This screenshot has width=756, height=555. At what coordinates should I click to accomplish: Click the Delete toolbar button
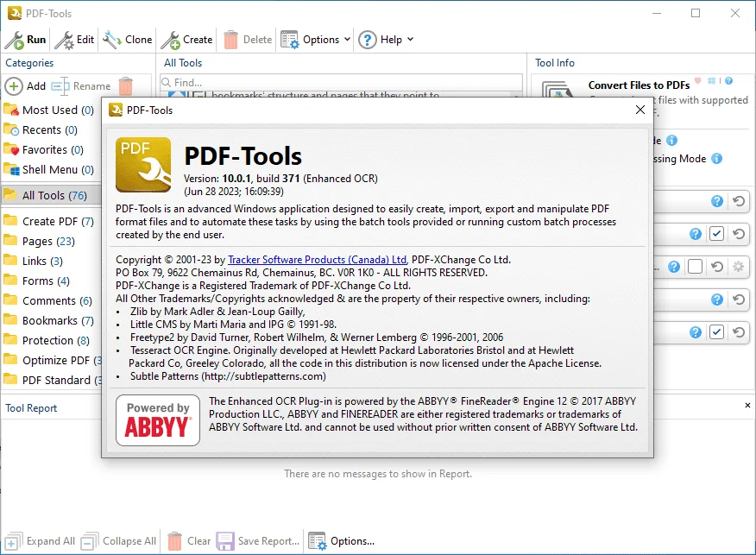tap(249, 40)
